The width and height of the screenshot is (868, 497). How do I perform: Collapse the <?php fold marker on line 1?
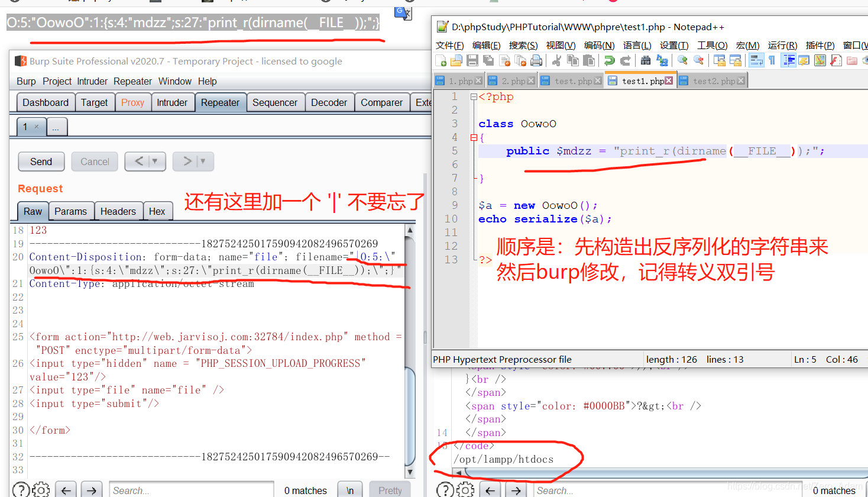[x=474, y=97]
